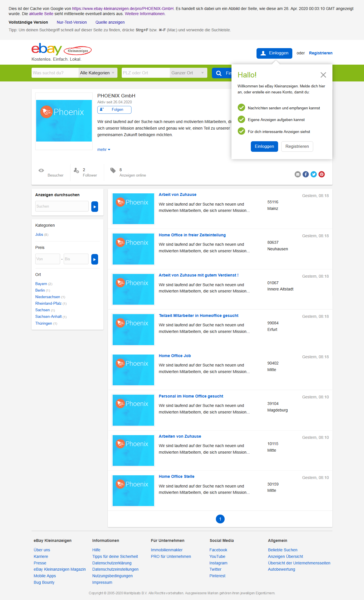Open Mobile Apps footer link
The width and height of the screenshot is (364, 600).
pos(45,576)
